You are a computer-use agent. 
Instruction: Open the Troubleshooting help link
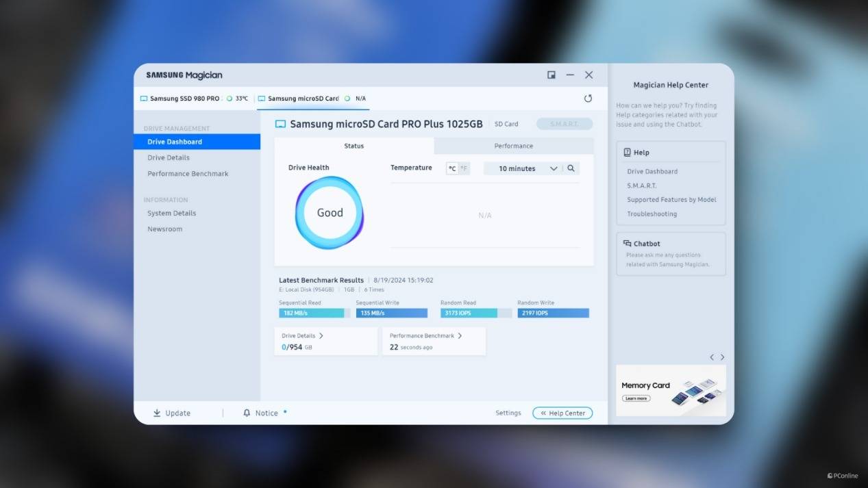tap(652, 214)
